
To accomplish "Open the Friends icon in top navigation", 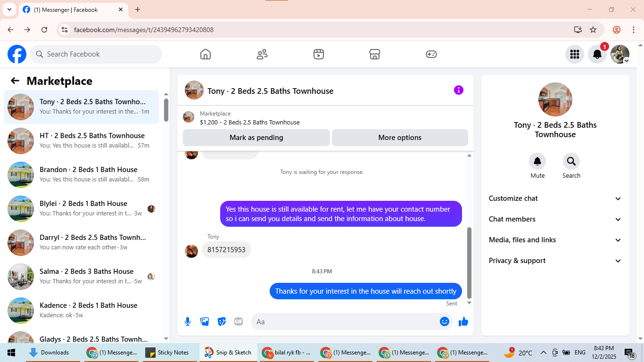I will pos(262,54).
